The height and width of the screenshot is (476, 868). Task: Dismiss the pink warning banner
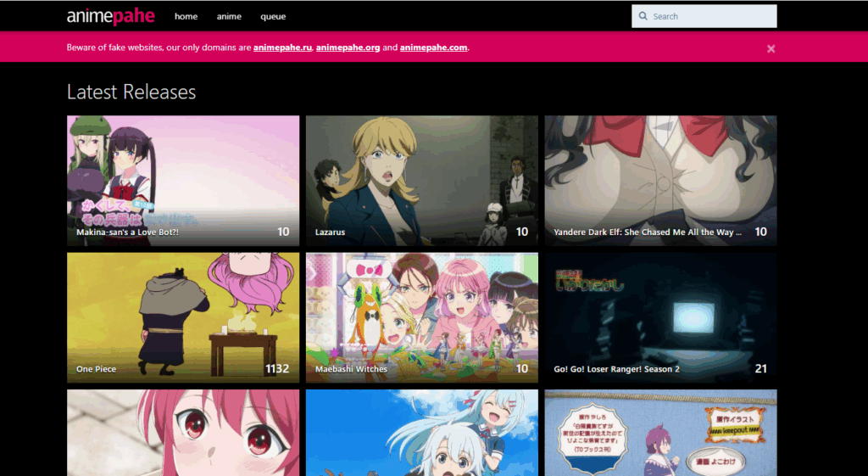point(771,48)
